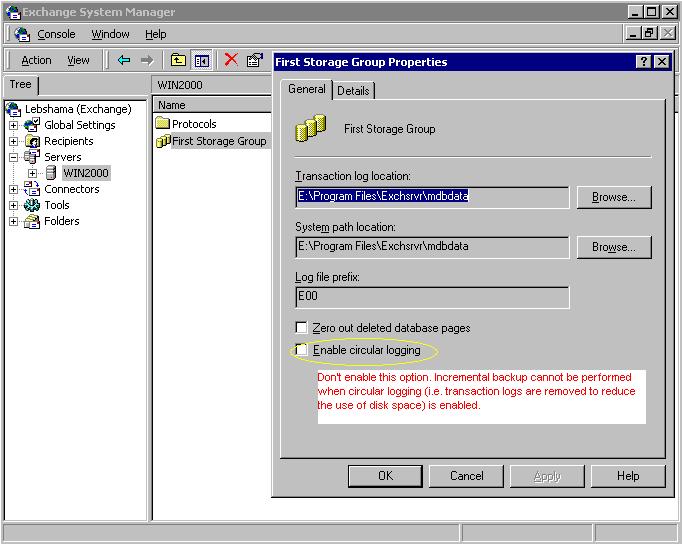The height and width of the screenshot is (544, 682).
Task: Select the General tab
Action: coord(307,89)
